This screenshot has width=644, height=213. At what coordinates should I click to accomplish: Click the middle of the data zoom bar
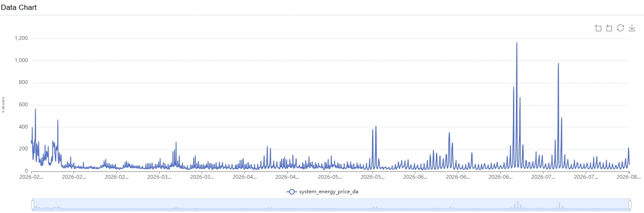point(331,205)
